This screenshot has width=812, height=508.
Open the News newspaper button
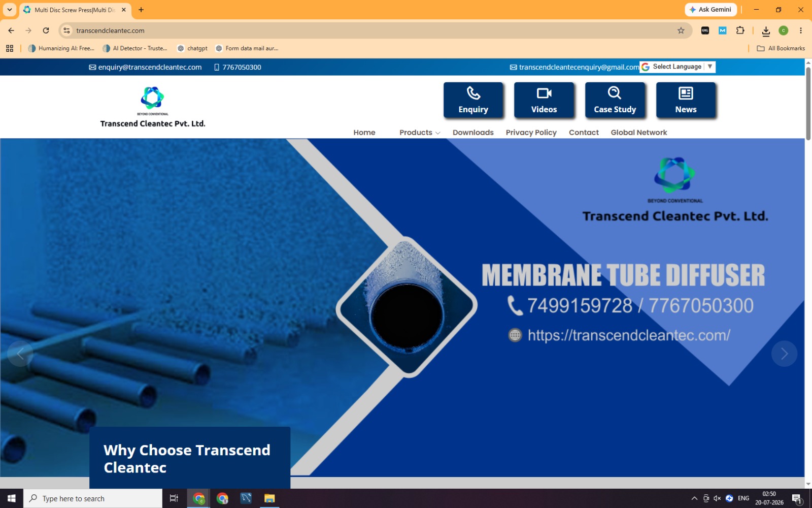(x=686, y=100)
